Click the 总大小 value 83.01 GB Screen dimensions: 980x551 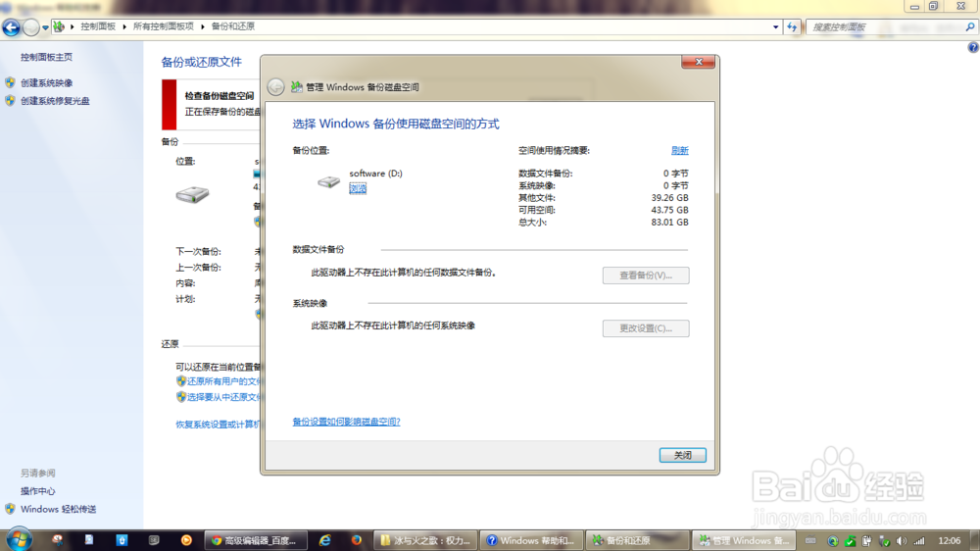point(669,222)
